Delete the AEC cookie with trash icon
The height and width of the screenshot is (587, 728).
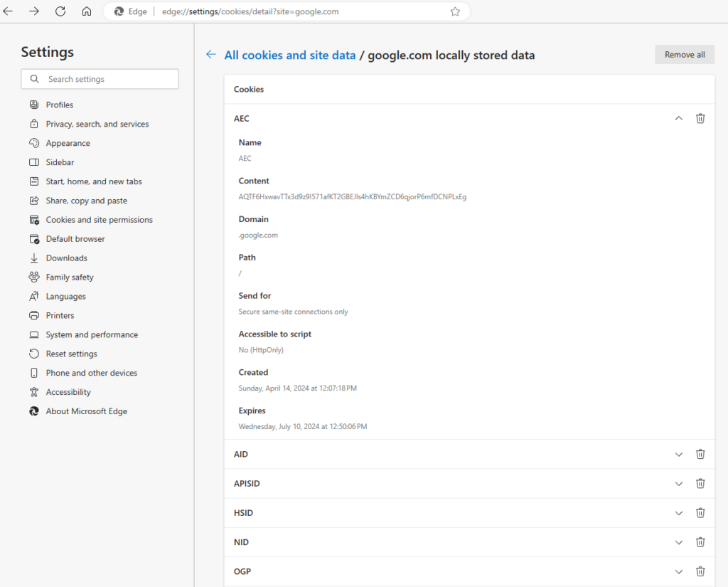pyautogui.click(x=700, y=119)
